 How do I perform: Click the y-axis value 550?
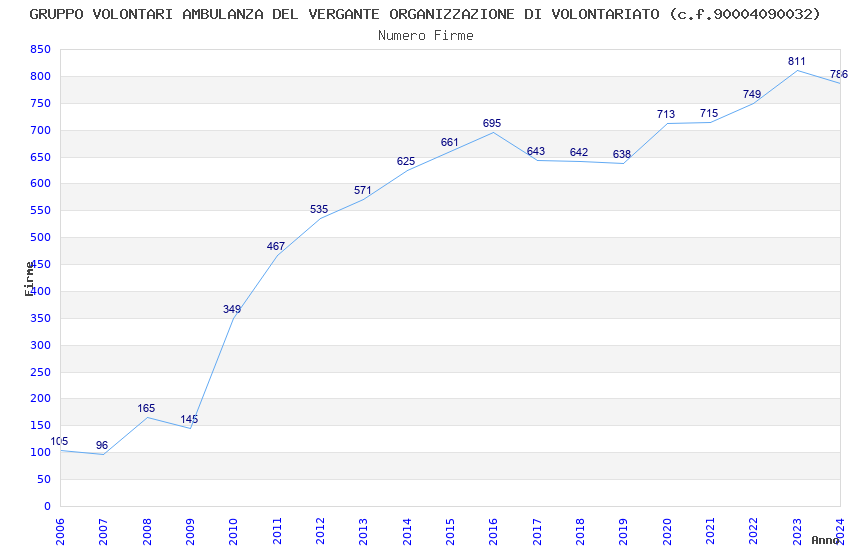41,210
